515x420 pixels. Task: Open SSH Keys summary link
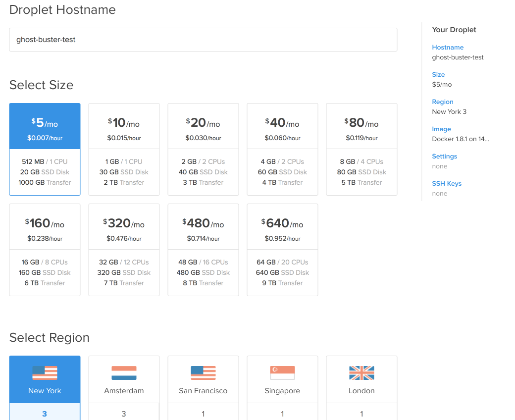[447, 184]
